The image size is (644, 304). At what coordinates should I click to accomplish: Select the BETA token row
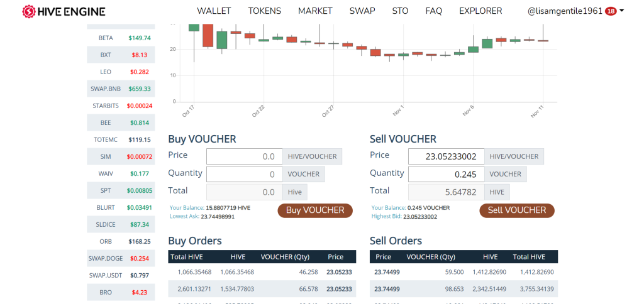coord(121,38)
